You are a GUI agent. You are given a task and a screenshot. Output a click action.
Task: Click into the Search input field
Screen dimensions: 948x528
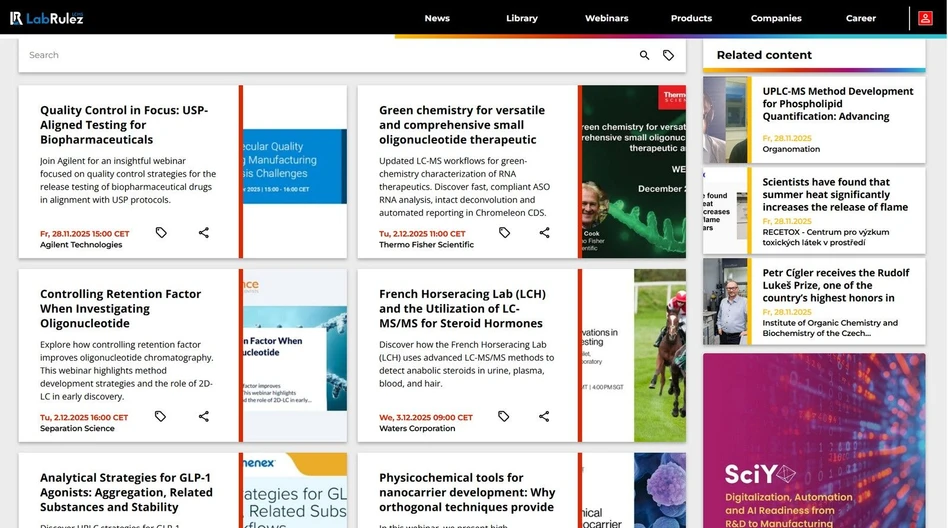coord(326,55)
